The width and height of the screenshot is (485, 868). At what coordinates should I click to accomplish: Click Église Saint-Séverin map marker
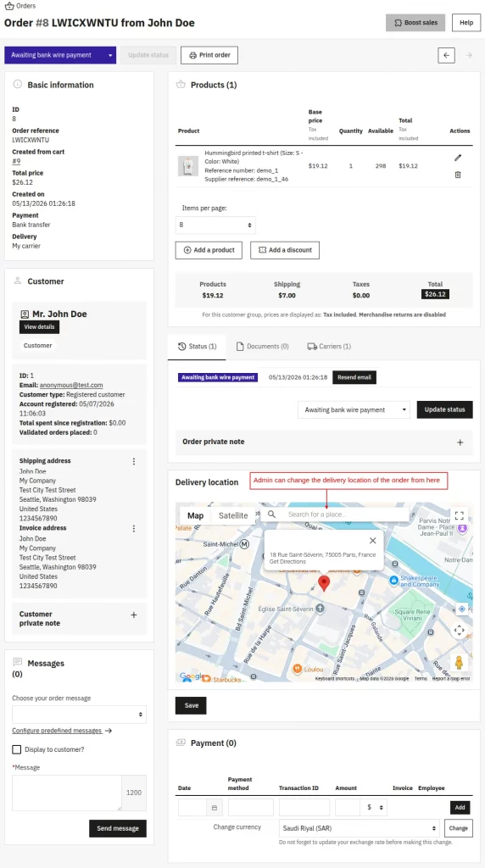click(x=320, y=609)
